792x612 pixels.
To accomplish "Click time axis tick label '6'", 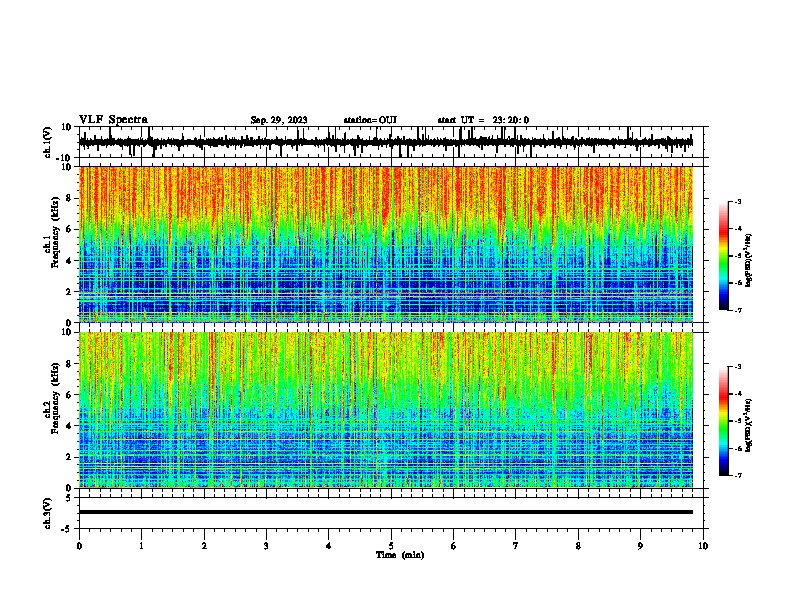I will 454,546.
